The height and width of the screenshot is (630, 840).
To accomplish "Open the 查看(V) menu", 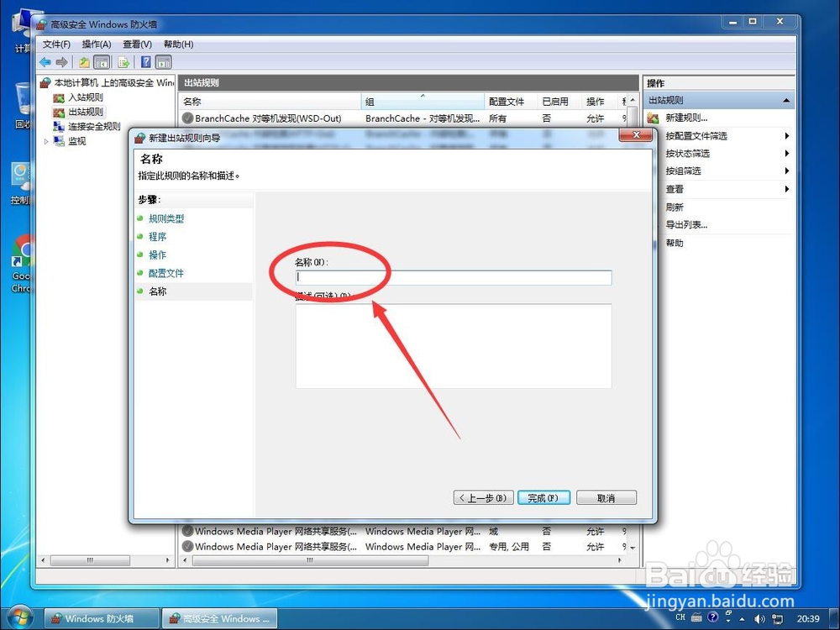I will 135,44.
